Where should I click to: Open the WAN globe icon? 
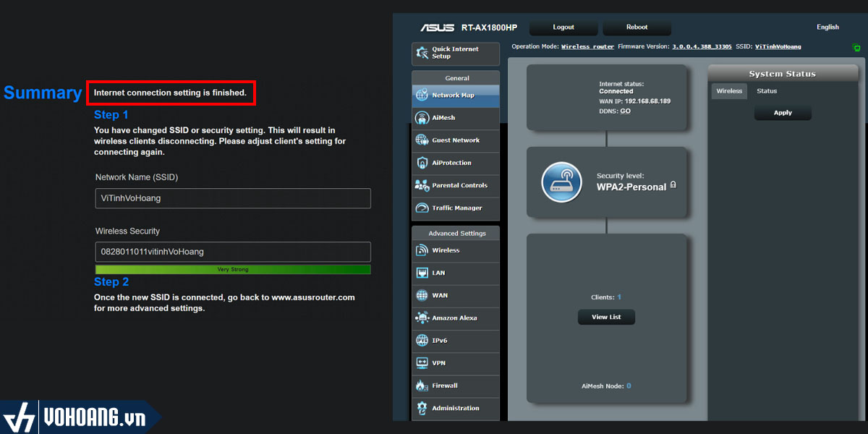click(422, 295)
